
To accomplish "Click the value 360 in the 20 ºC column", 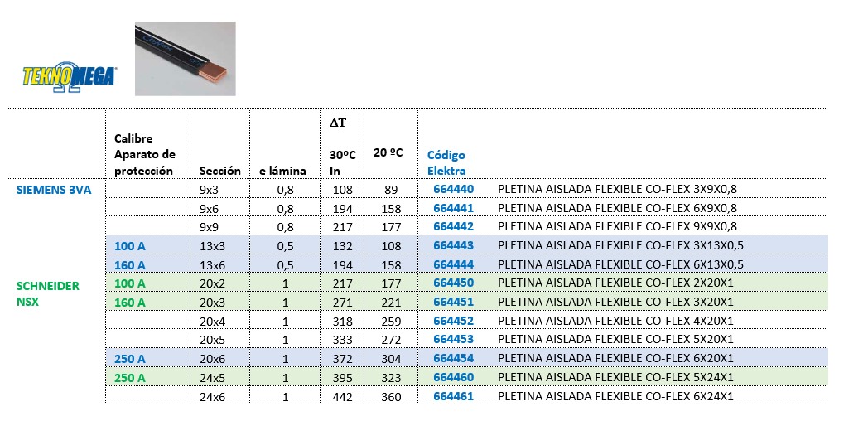I will (391, 397).
